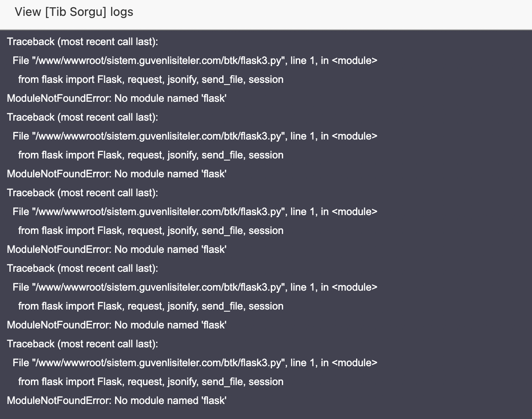Screen dimensions: 532x419
Task: Click the third Traceback line
Action: point(82,193)
